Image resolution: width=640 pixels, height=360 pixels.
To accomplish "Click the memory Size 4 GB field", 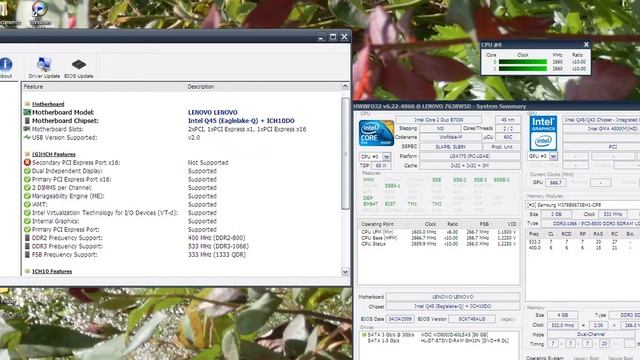I will (x=562, y=315).
